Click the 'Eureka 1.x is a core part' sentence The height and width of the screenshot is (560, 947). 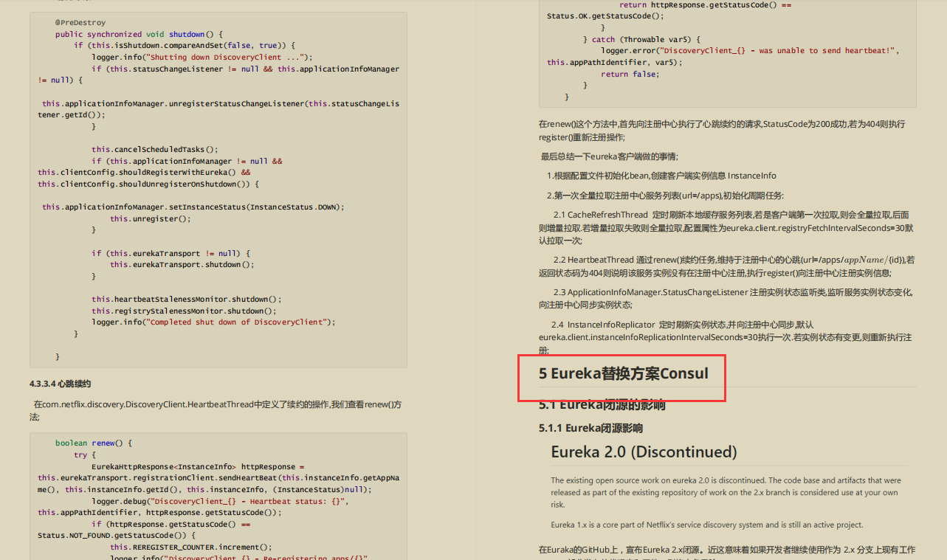pos(706,525)
